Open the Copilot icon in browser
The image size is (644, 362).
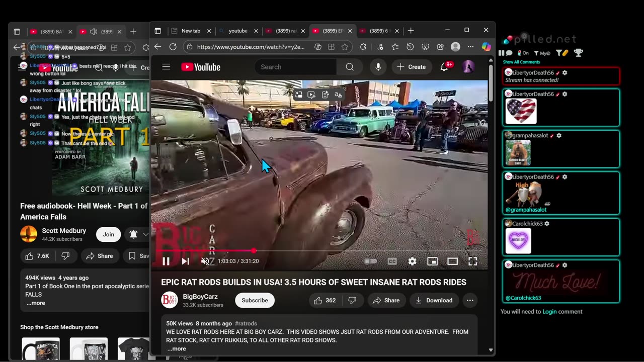click(x=486, y=47)
